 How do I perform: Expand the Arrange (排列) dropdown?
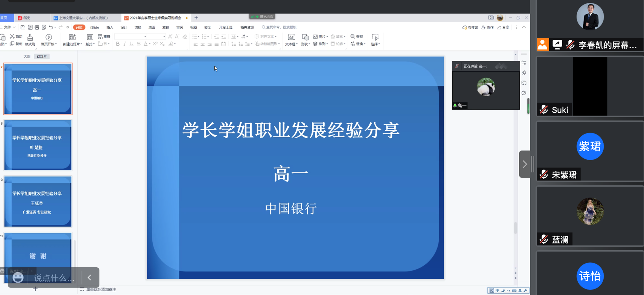327,44
